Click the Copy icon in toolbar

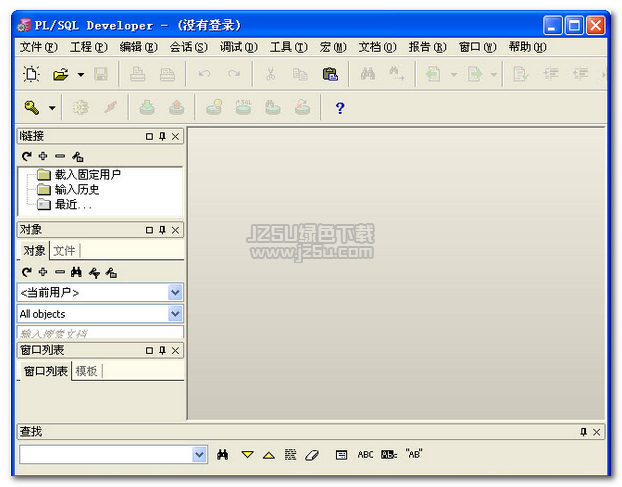click(x=300, y=74)
